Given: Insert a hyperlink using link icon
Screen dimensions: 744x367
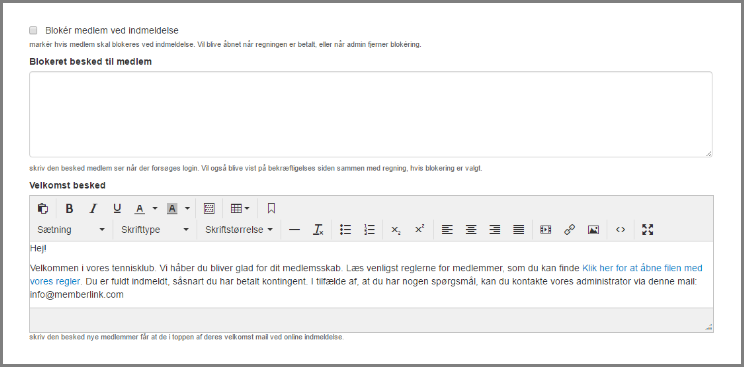Looking at the screenshot, I should 569,230.
